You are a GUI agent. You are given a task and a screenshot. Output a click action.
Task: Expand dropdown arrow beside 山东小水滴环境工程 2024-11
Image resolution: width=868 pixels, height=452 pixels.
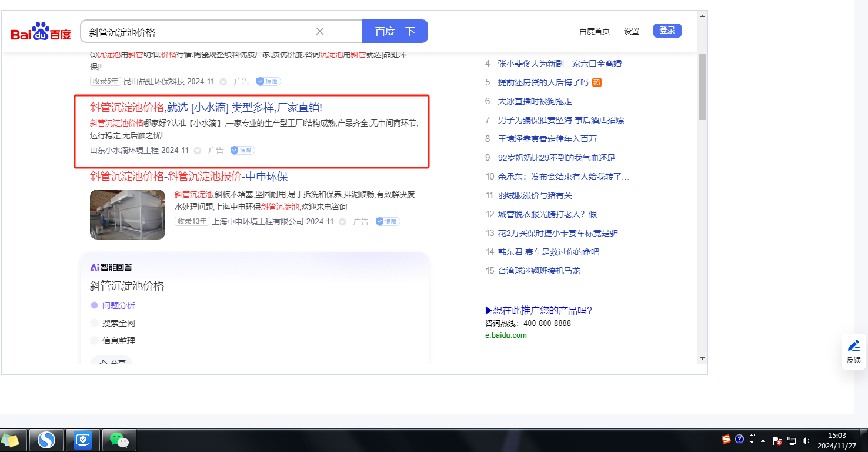198,151
